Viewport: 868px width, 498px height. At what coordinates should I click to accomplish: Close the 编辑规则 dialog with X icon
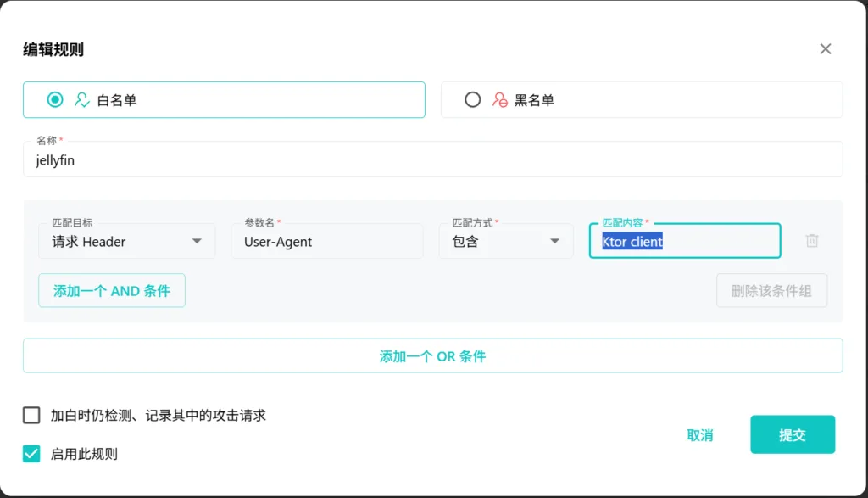(826, 49)
